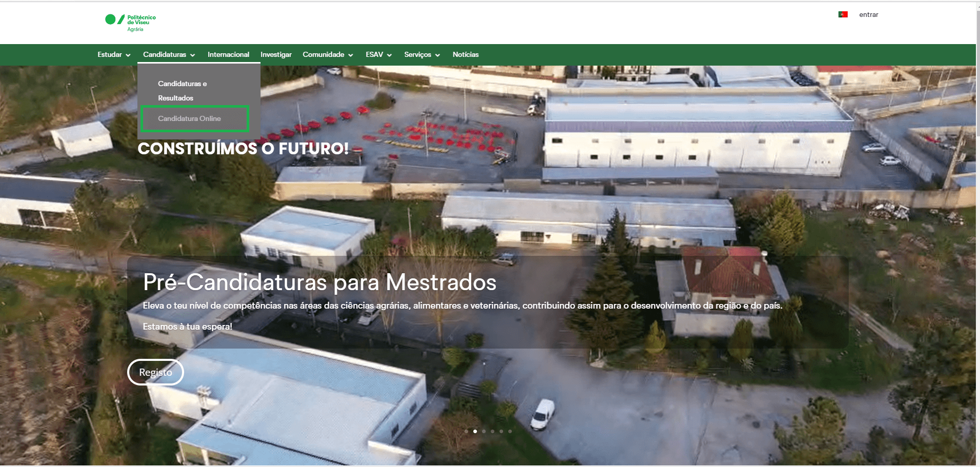This screenshot has height=467, width=980.
Task: Go to the third carousel slide dot
Action: (x=484, y=431)
